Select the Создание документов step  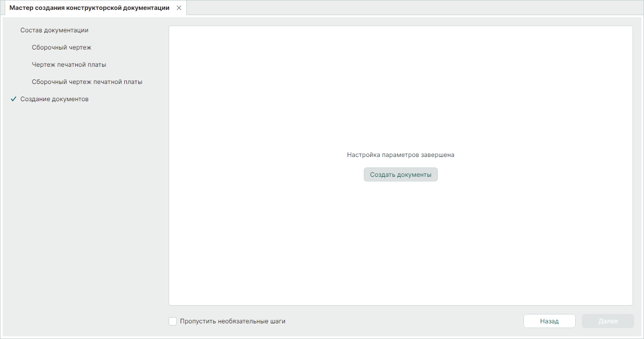click(54, 99)
